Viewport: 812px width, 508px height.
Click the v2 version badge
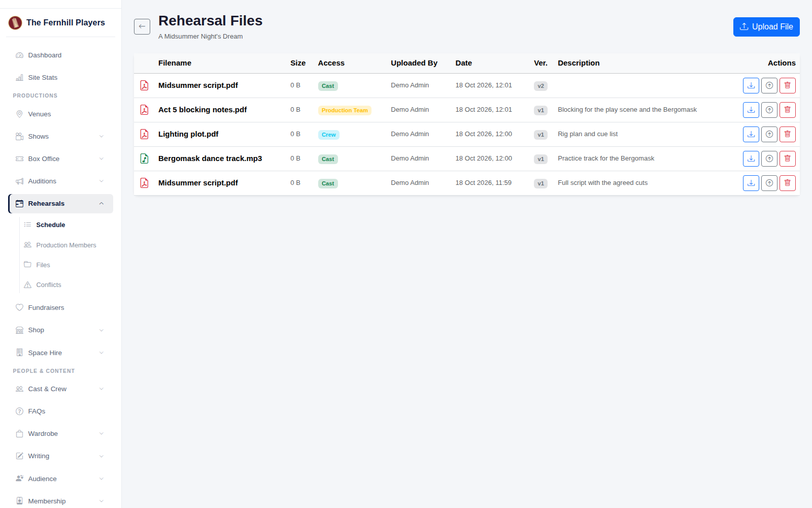[540, 86]
